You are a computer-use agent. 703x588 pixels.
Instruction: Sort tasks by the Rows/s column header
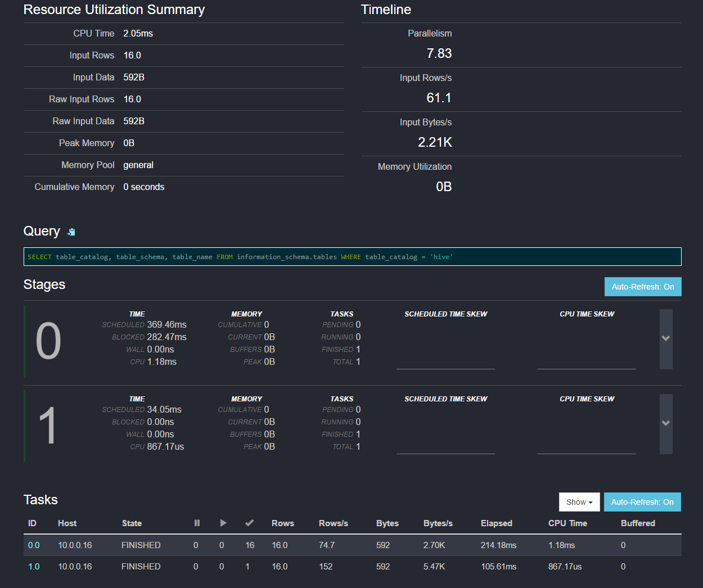pyautogui.click(x=334, y=523)
